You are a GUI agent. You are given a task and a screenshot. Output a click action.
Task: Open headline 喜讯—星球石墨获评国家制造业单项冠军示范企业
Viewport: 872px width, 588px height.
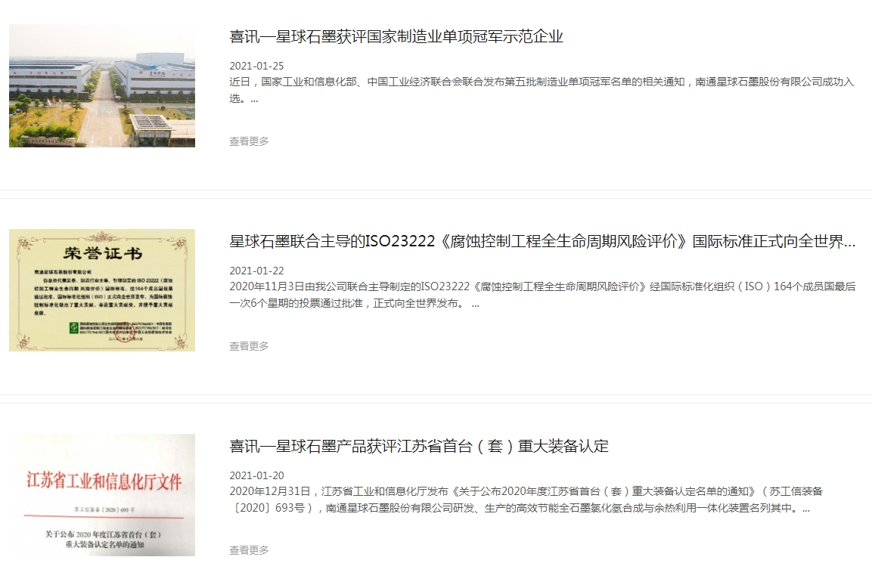(x=396, y=37)
